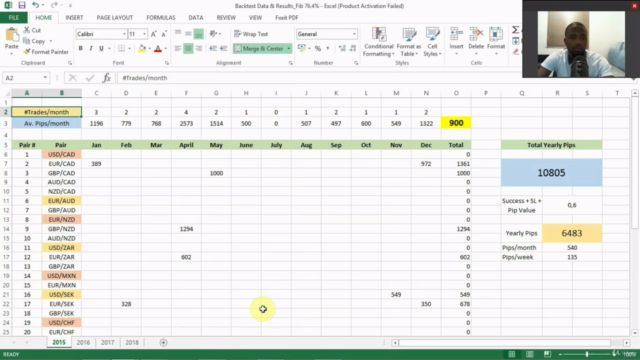Viewport: 640px width, 360px height.
Task: Open the Alignment dialog launcher
Action: pyautogui.click(x=291, y=63)
